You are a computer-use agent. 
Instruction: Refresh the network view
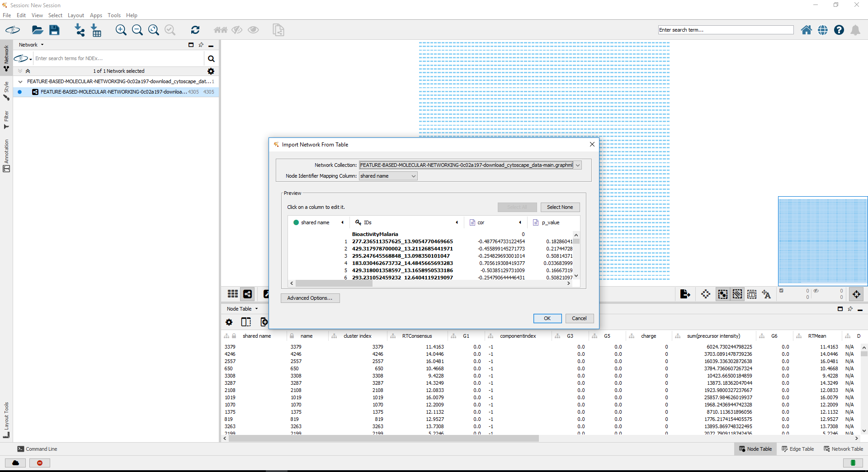(195, 30)
